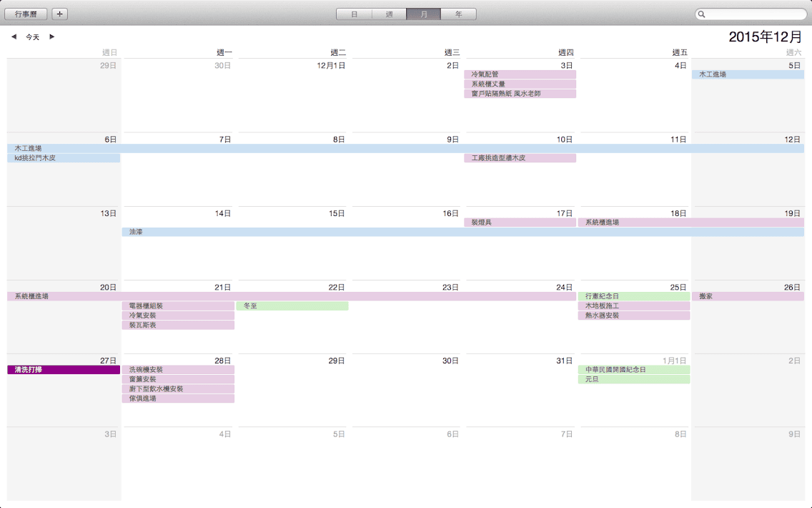This screenshot has width=812, height=508.
Task: Click the 冬至 holiday event
Action: pyautogui.click(x=292, y=306)
